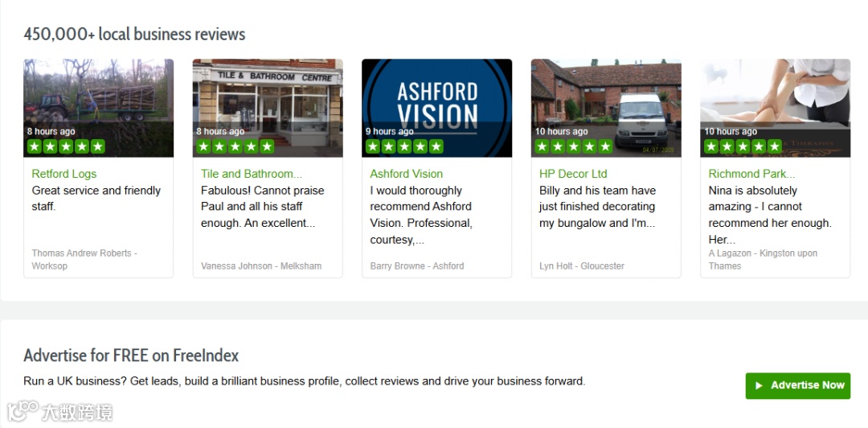Click the HP Decor white van photo
The width and height of the screenshot is (868, 428).
point(606,108)
